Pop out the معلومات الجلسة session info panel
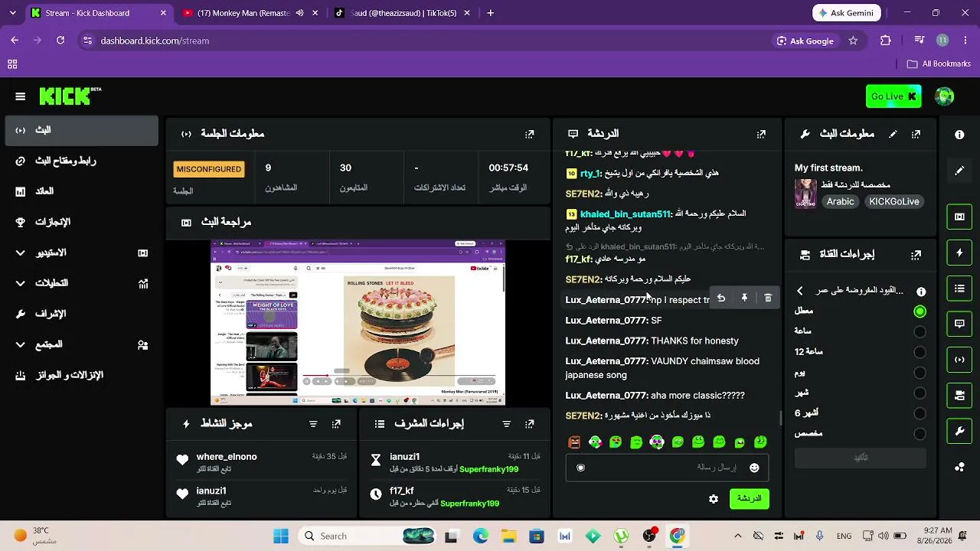Image resolution: width=980 pixels, height=551 pixels. (529, 134)
